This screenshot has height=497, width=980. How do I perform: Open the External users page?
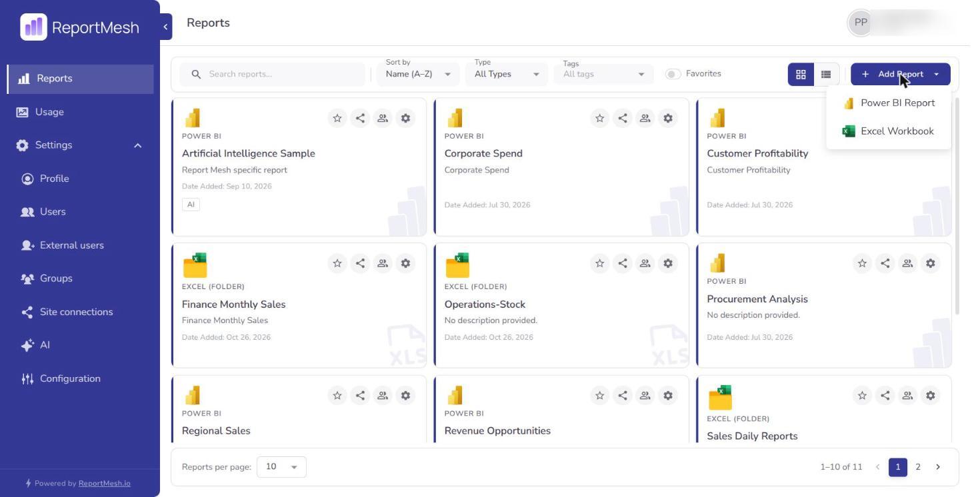(80, 245)
